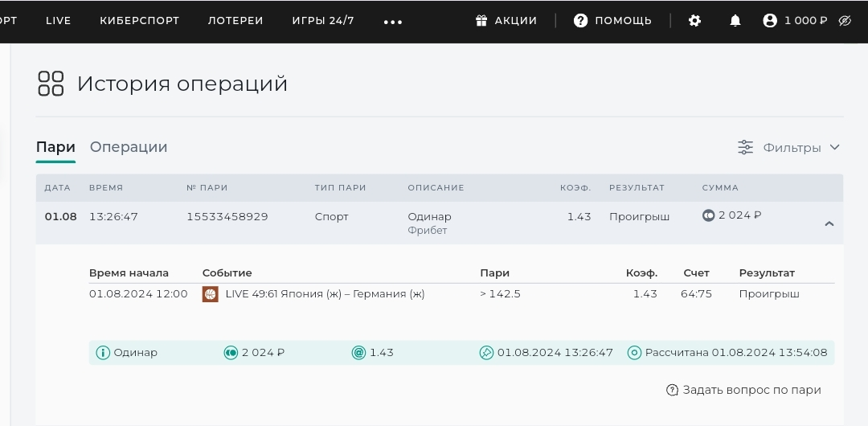Click the Япония – Германия event name
The image size is (868, 426).
[x=325, y=294]
